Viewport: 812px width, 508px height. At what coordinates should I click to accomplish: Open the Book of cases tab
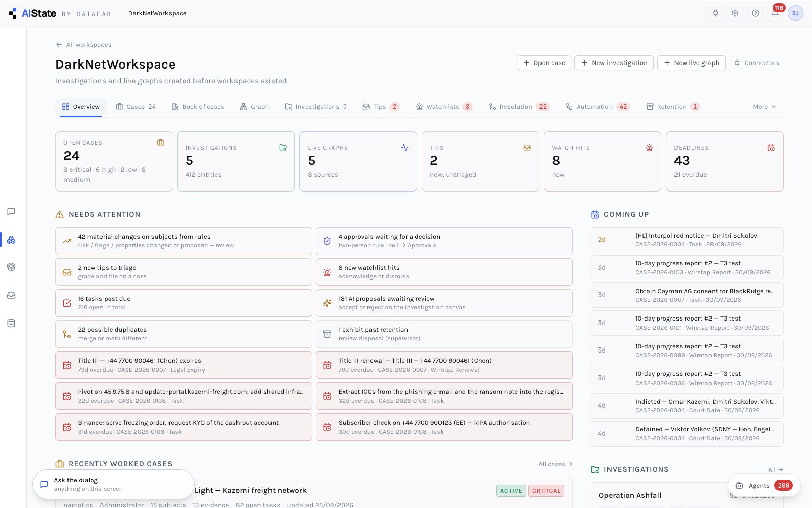click(x=198, y=107)
